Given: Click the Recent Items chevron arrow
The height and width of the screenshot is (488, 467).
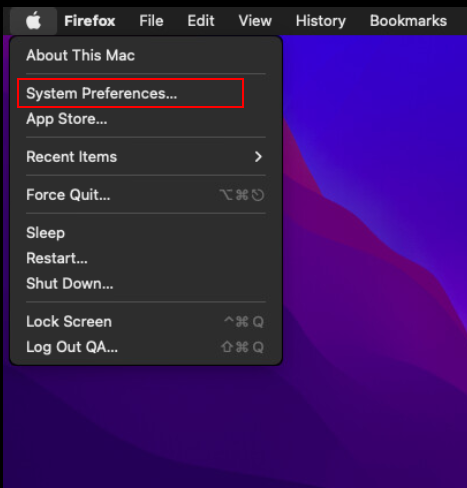Looking at the screenshot, I should tap(258, 157).
